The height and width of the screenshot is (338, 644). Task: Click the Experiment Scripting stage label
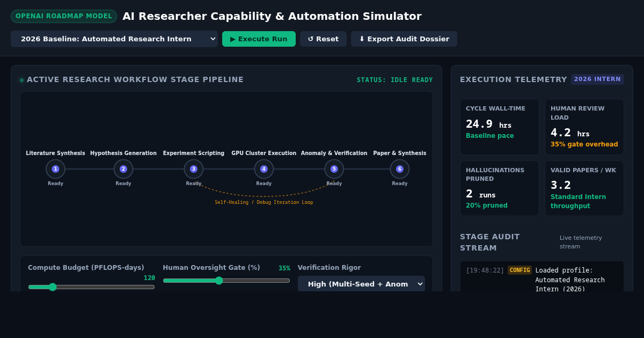(x=194, y=153)
